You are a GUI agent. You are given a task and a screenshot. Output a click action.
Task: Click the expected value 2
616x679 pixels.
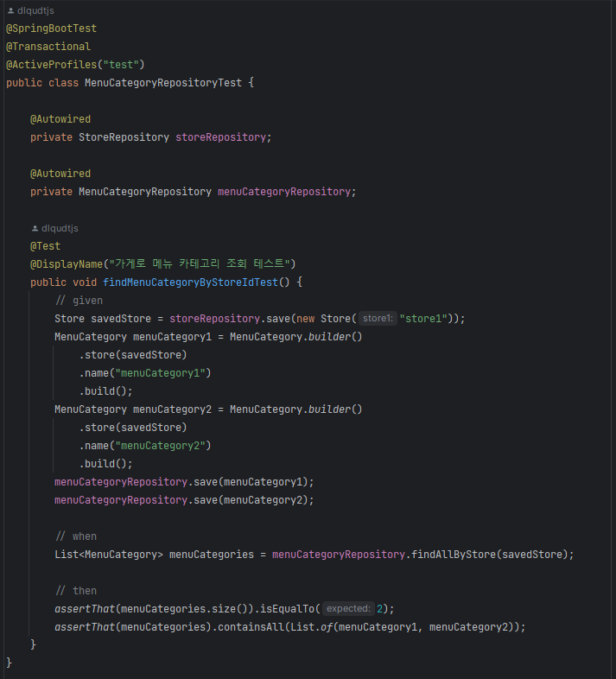379,609
